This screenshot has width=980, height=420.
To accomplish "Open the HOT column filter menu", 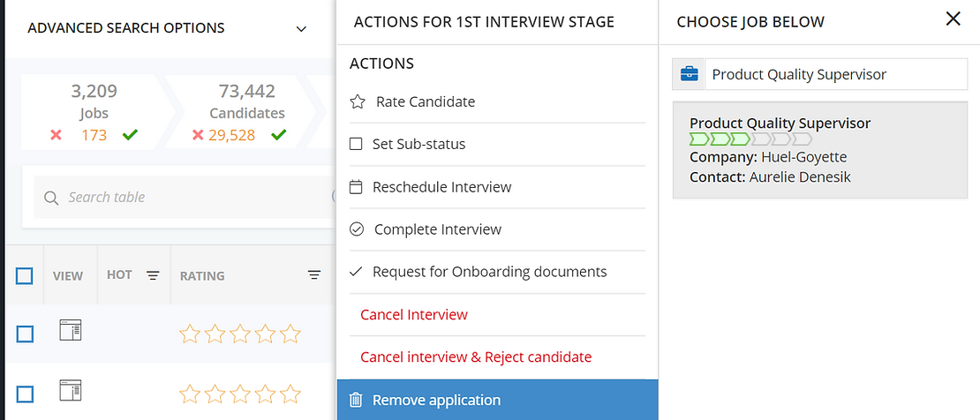I will pos(153,275).
